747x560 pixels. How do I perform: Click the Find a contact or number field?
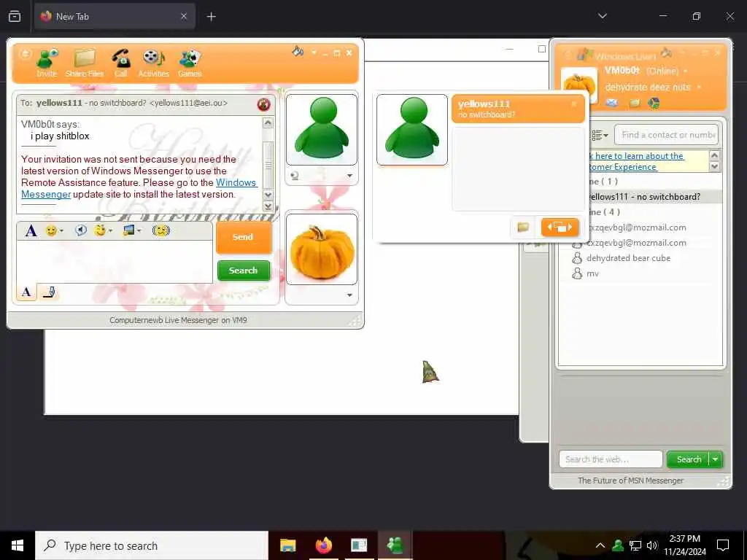(666, 135)
